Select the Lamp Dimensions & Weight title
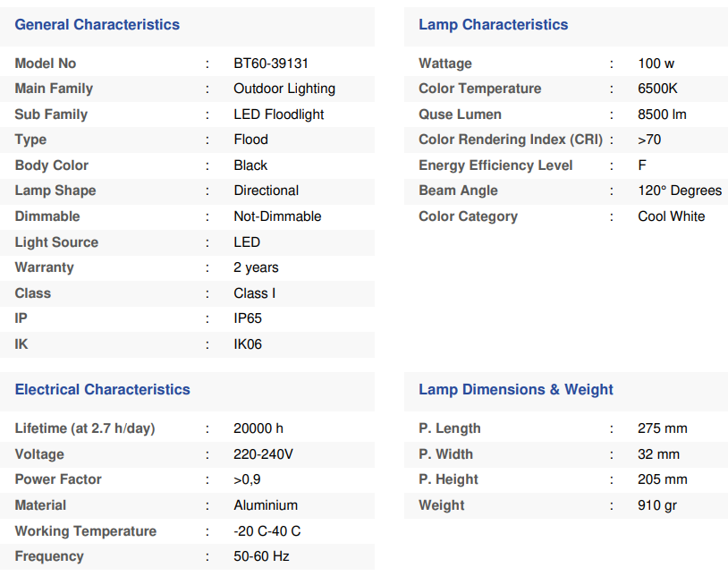Image resolution: width=728 pixels, height=576 pixels. pyautogui.click(x=515, y=390)
